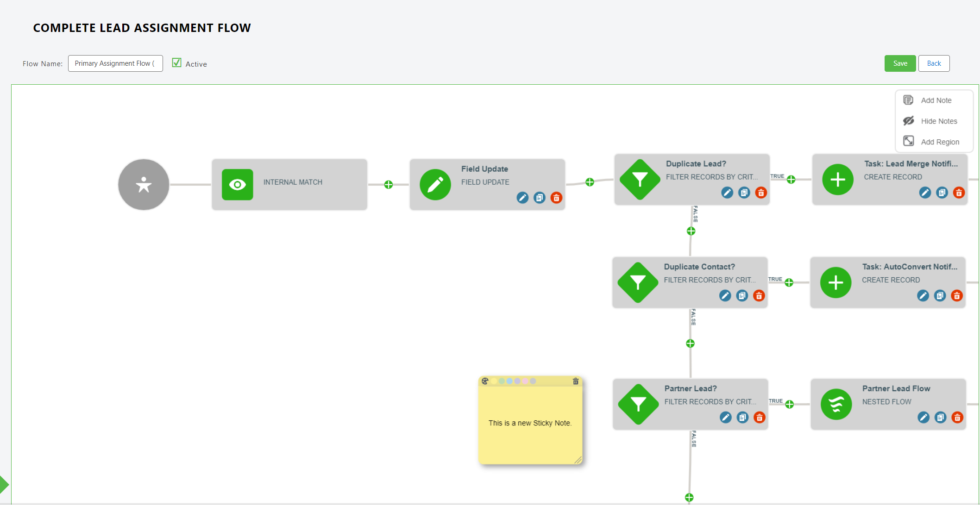Delete the Duplicate Lead? filter node
Image resolution: width=980 pixels, height=506 pixels.
(761, 193)
